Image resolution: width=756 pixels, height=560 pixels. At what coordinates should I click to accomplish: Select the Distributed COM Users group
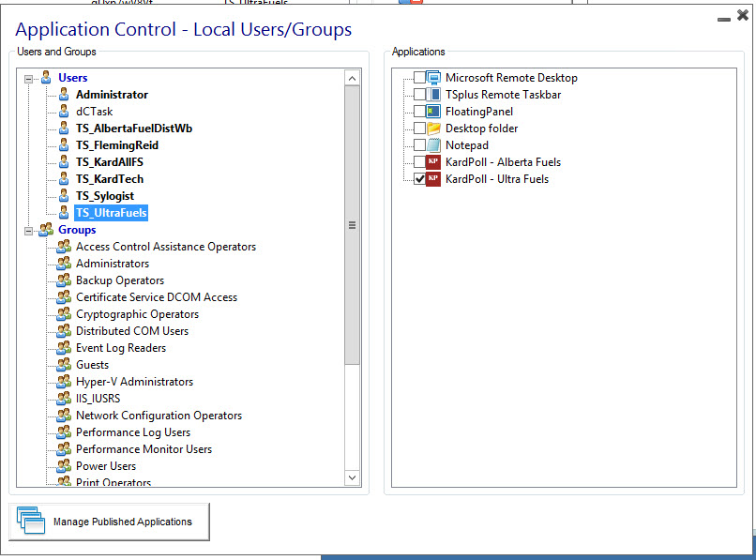[x=132, y=331]
